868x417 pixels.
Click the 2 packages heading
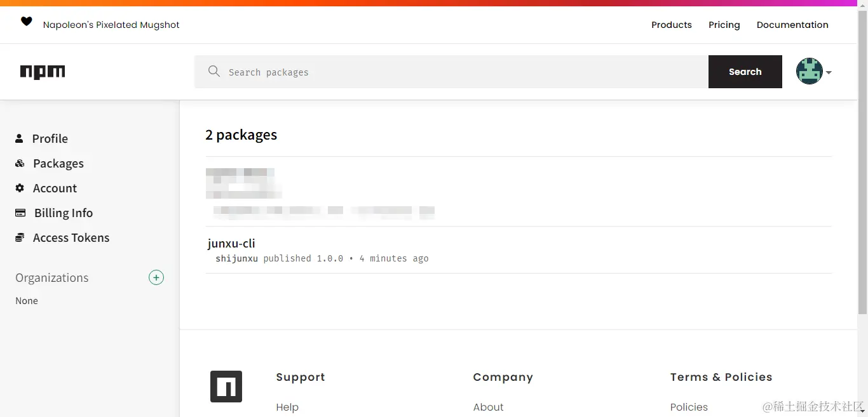pyautogui.click(x=241, y=135)
